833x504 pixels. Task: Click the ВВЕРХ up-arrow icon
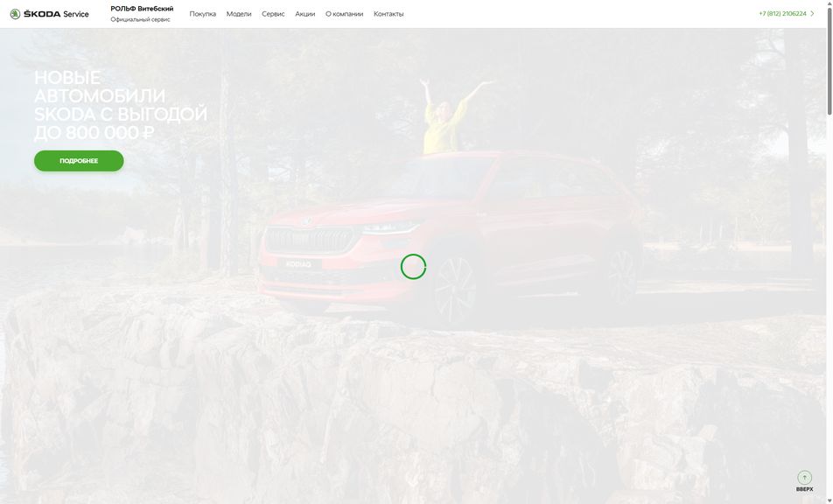point(804,478)
